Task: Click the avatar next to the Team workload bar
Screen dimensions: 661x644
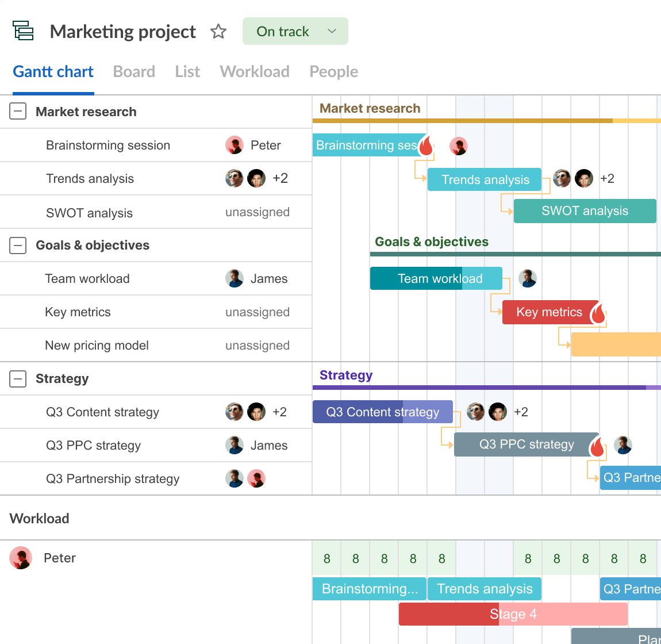Action: 527,278
